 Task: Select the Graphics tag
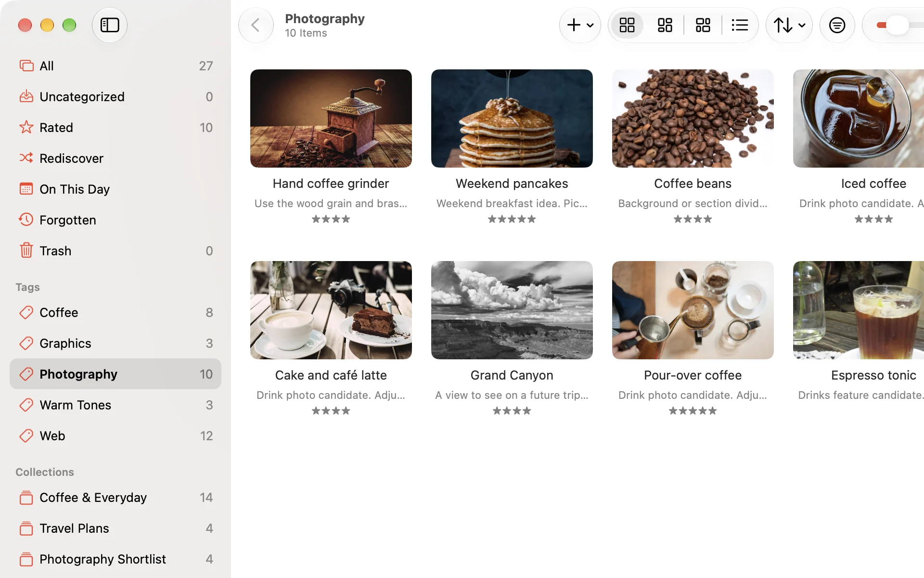coord(115,343)
